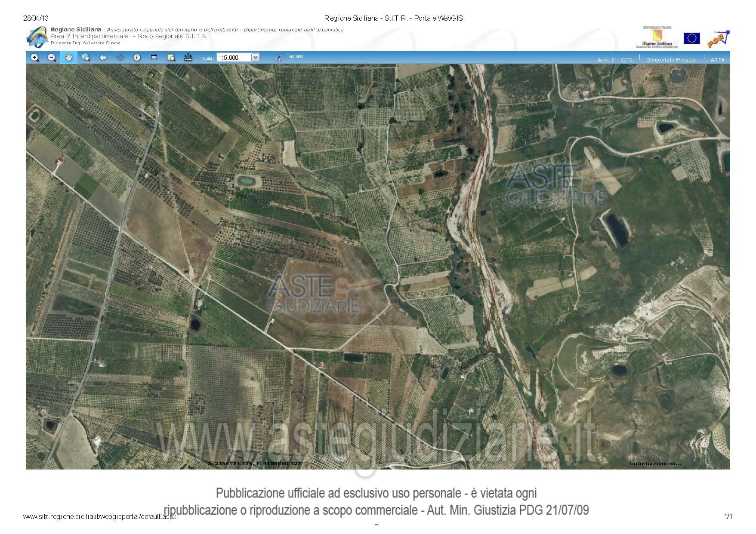Click the Toponimi binoculars search icon

pos(279,58)
